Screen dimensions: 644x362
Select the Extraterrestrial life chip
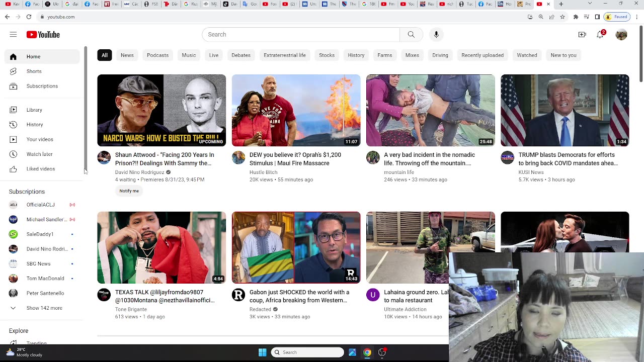pyautogui.click(x=285, y=55)
